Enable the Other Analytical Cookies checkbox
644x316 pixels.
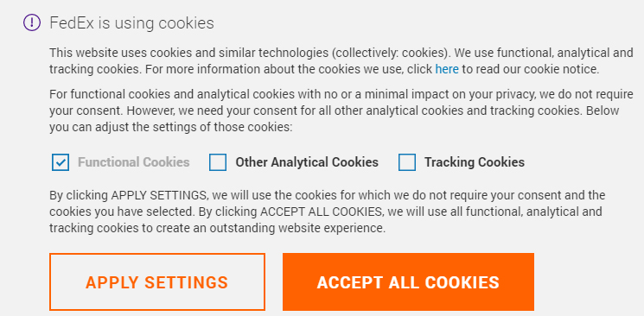click(x=218, y=162)
